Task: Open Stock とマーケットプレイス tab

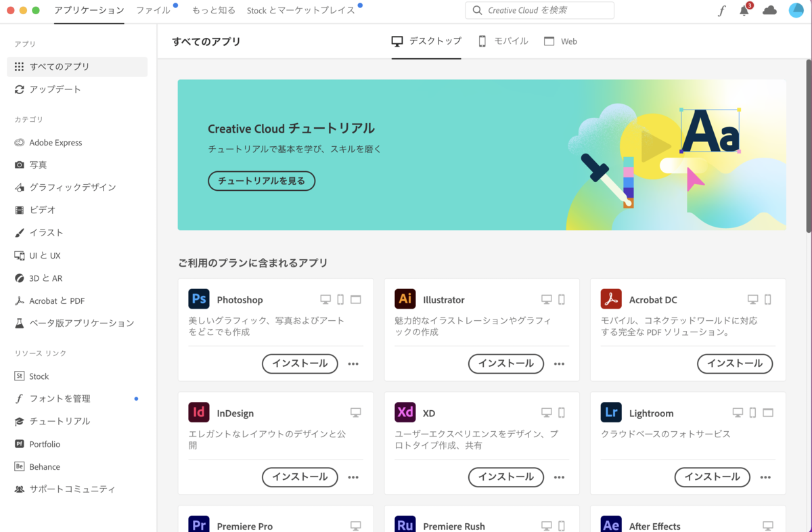Action: [x=301, y=10]
